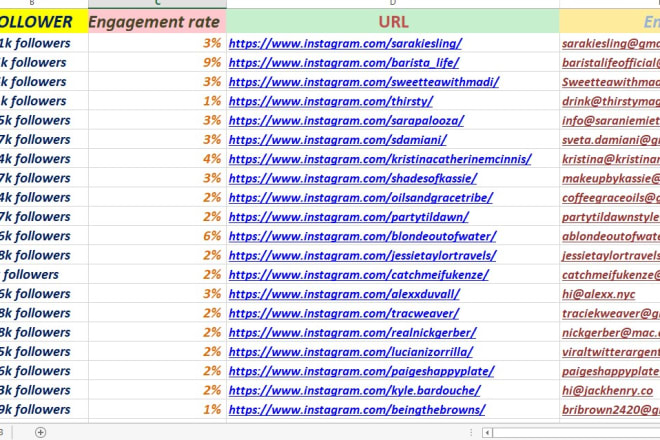Click the paigeshappyplate email cell
This screenshot has height=440, width=660.
click(611, 371)
